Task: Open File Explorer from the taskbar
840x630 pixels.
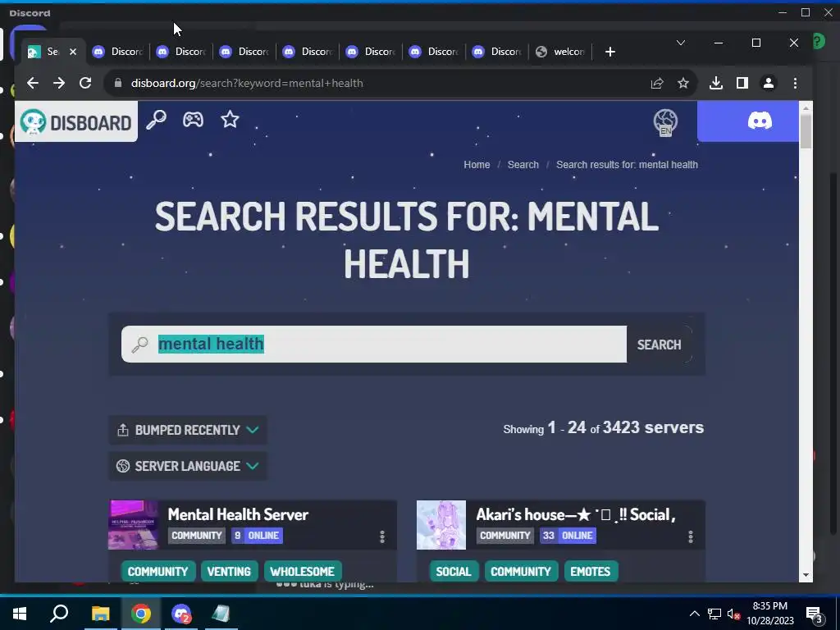Action: point(100,614)
